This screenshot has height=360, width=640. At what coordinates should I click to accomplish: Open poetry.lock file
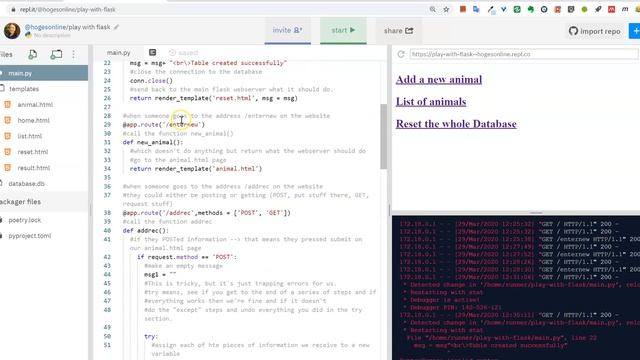[x=24, y=220]
